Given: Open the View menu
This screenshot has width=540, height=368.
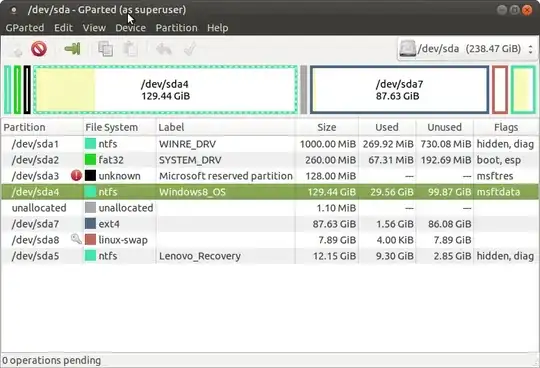Looking at the screenshot, I should [x=94, y=28].
